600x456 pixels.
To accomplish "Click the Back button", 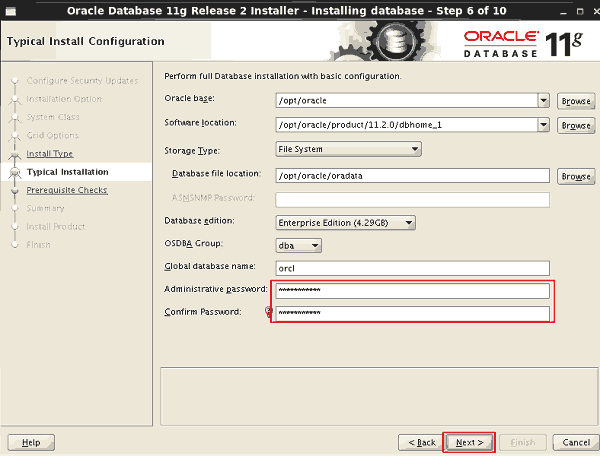I will (422, 443).
